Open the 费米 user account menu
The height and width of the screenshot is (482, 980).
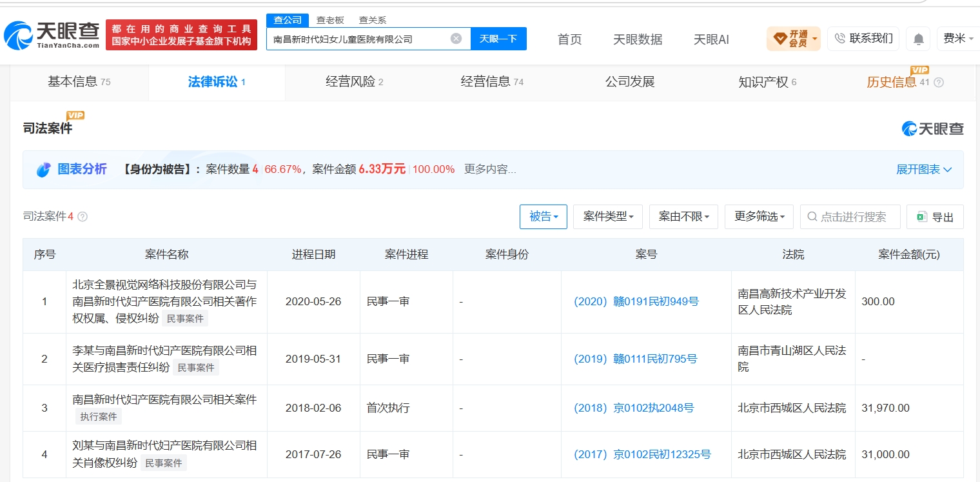point(958,39)
